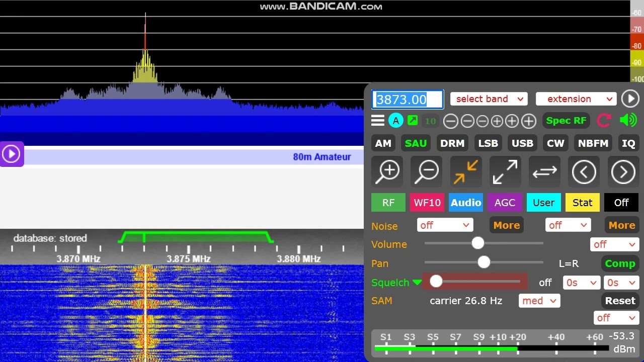Open the first squelch 0s dropdown
Viewport: 644px width, 362px height.
coord(581,283)
